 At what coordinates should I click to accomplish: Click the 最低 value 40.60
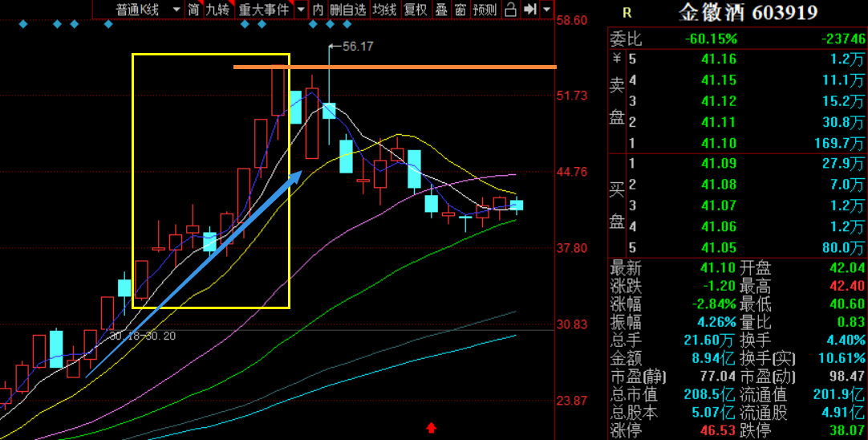(x=847, y=304)
